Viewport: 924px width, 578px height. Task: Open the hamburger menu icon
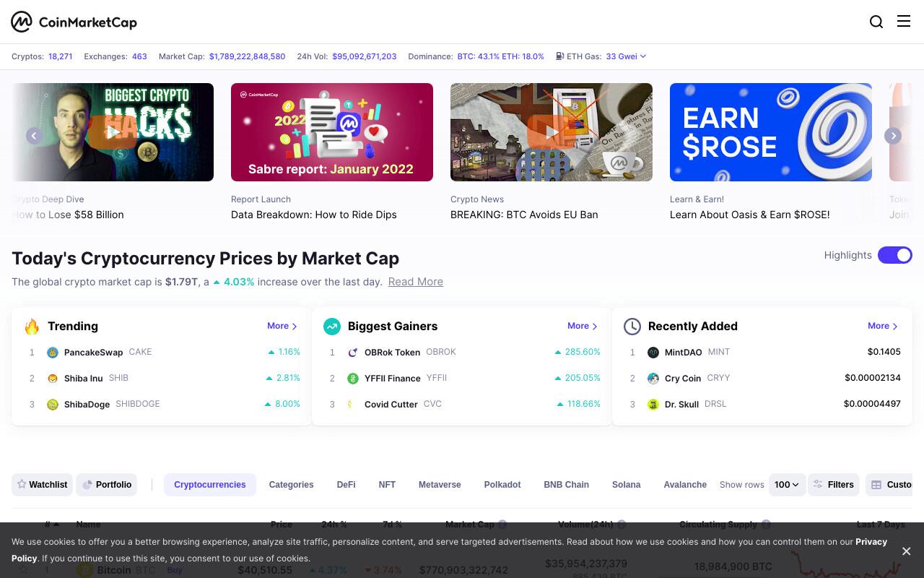click(x=904, y=21)
